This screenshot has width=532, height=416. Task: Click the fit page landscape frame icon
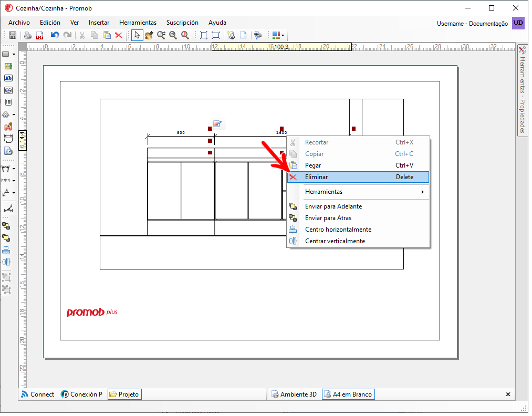(x=216, y=35)
